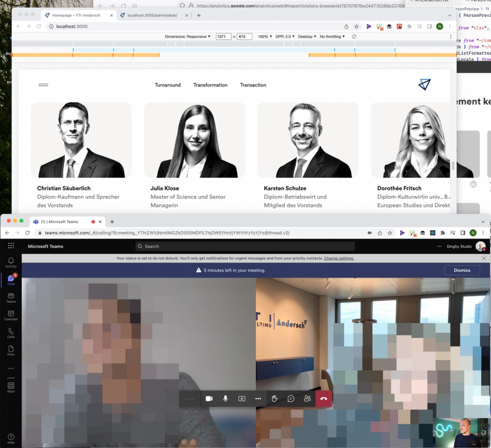
Task: Stop screen sharing in meeting controls
Action: click(x=242, y=398)
